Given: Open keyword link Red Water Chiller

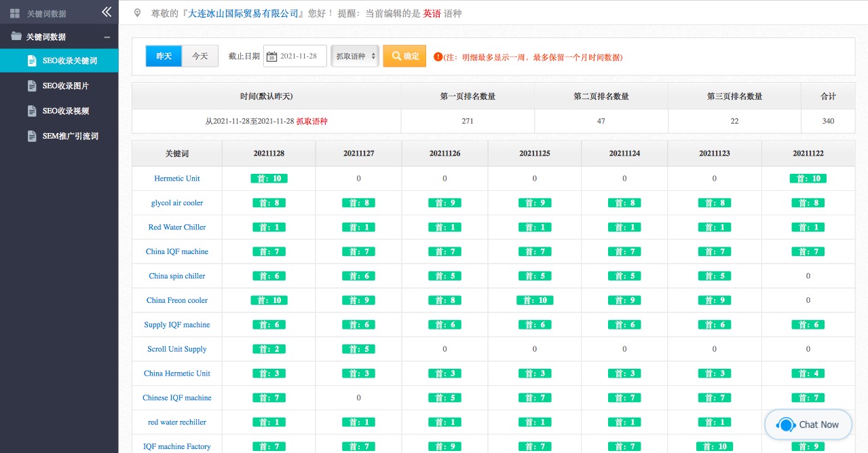Looking at the screenshot, I should [x=177, y=228].
